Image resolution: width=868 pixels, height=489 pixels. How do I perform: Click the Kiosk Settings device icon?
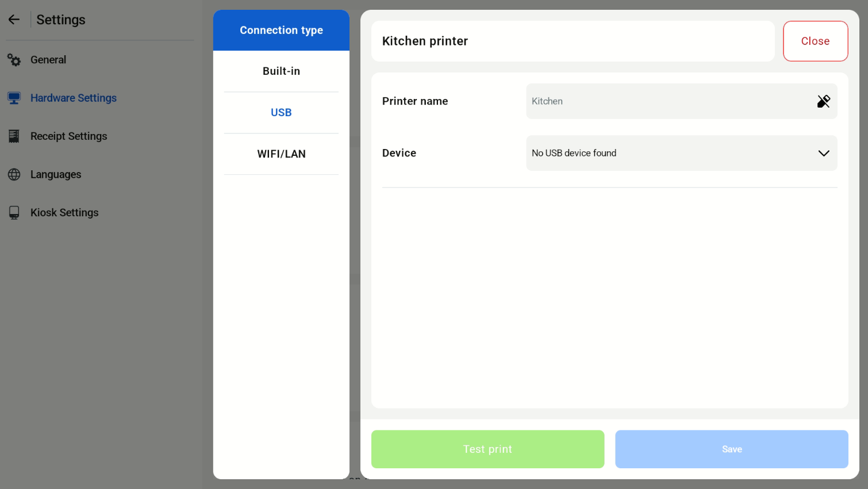(14, 213)
